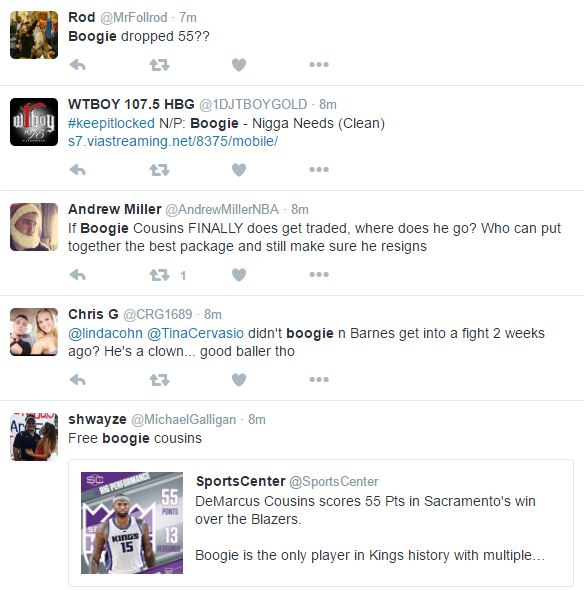Open the s7.viastreaming.net mobile link
This screenshot has height=590, width=584.
click(173, 141)
